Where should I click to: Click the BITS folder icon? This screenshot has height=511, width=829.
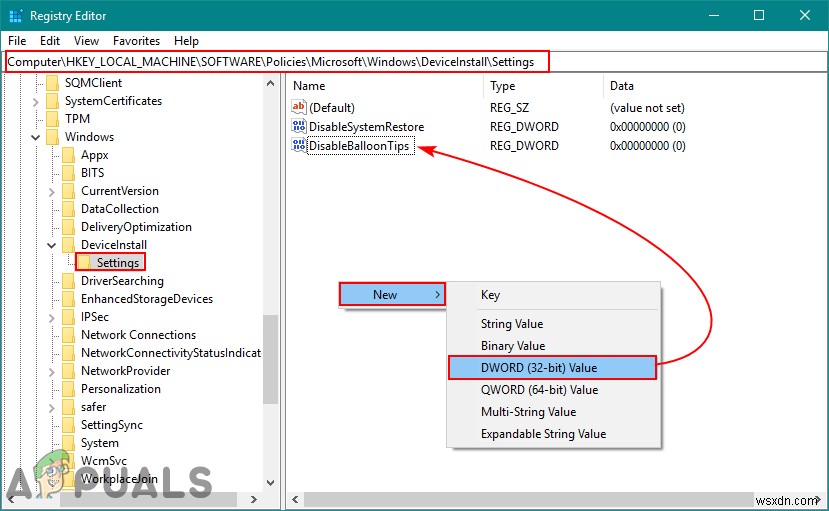pyautogui.click(x=68, y=173)
